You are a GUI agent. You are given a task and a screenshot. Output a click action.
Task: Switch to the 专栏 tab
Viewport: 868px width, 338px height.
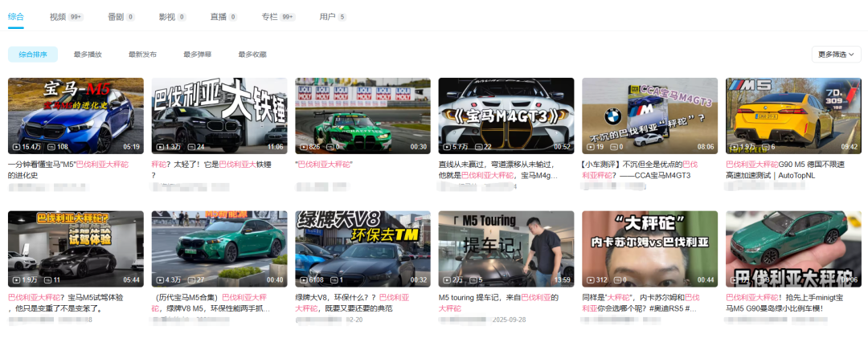[278, 17]
